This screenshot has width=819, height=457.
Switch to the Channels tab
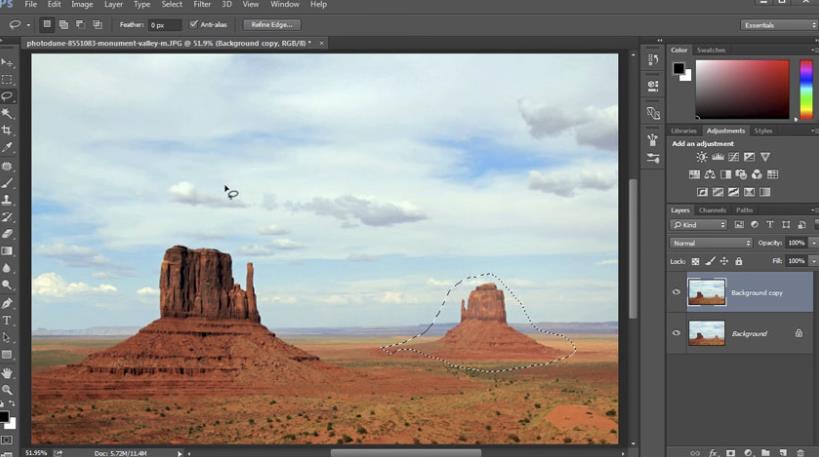(x=712, y=210)
